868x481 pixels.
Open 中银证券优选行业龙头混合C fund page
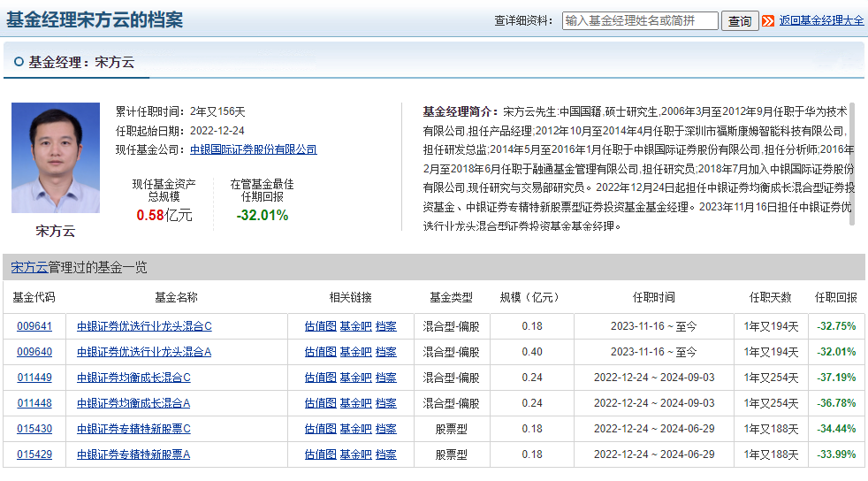[144, 326]
